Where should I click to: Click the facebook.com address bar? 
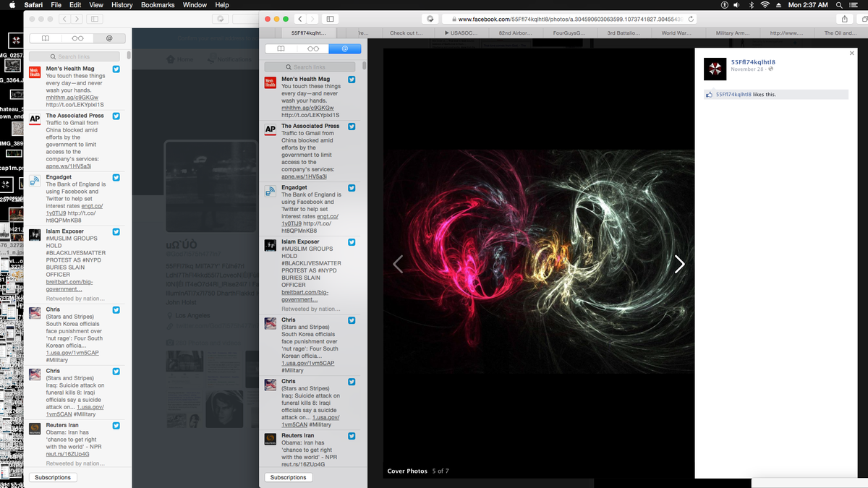click(570, 19)
